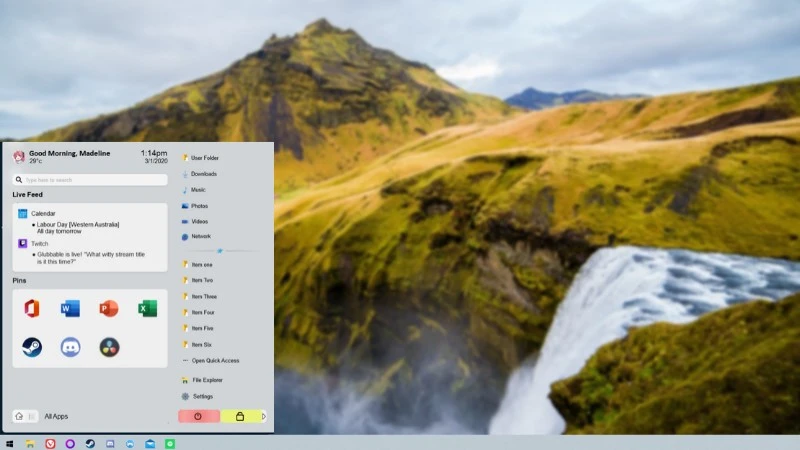
Task: Click the user avatar beside the greeting
Action: (19, 156)
